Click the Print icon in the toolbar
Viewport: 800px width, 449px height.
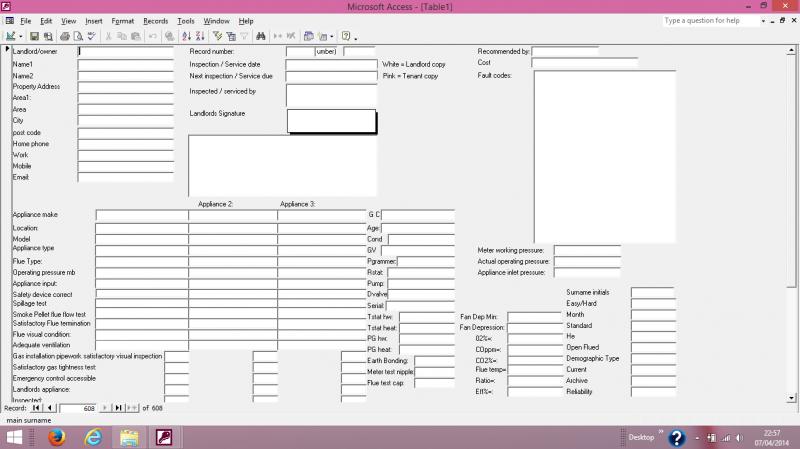(64, 36)
